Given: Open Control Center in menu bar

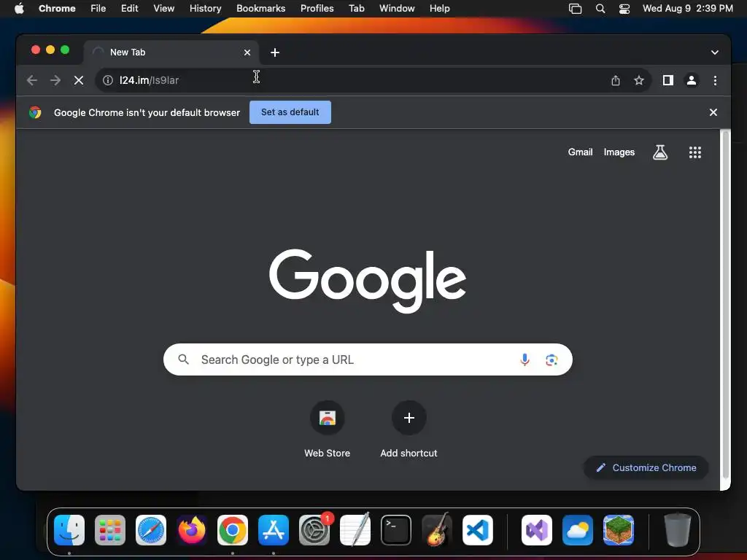Looking at the screenshot, I should (x=624, y=8).
